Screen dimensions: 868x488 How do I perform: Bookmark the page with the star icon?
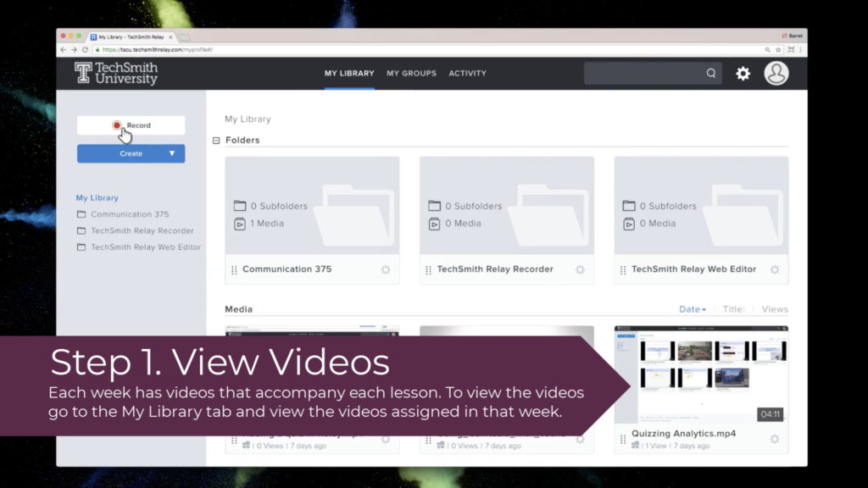(x=778, y=50)
